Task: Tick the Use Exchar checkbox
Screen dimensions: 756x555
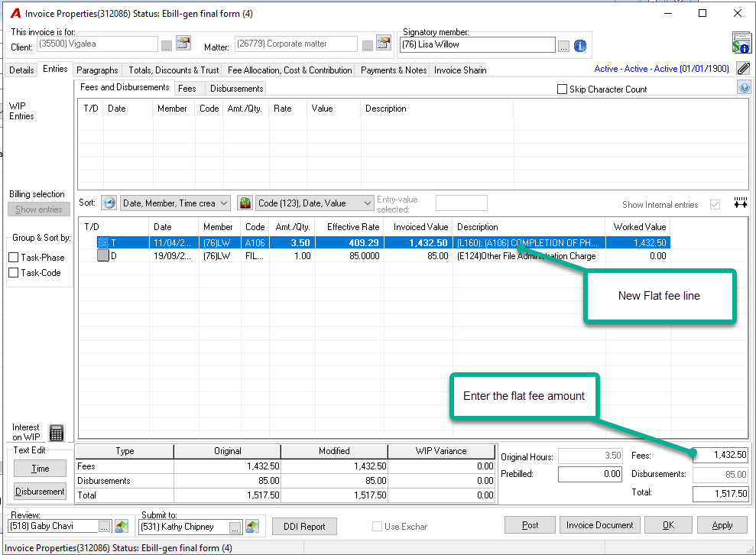Action: point(377,527)
